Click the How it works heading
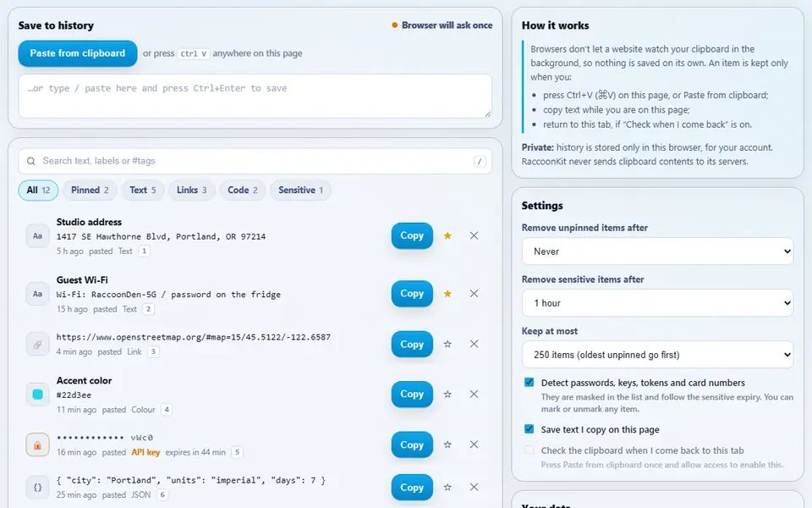This screenshot has width=812, height=508. [555, 25]
